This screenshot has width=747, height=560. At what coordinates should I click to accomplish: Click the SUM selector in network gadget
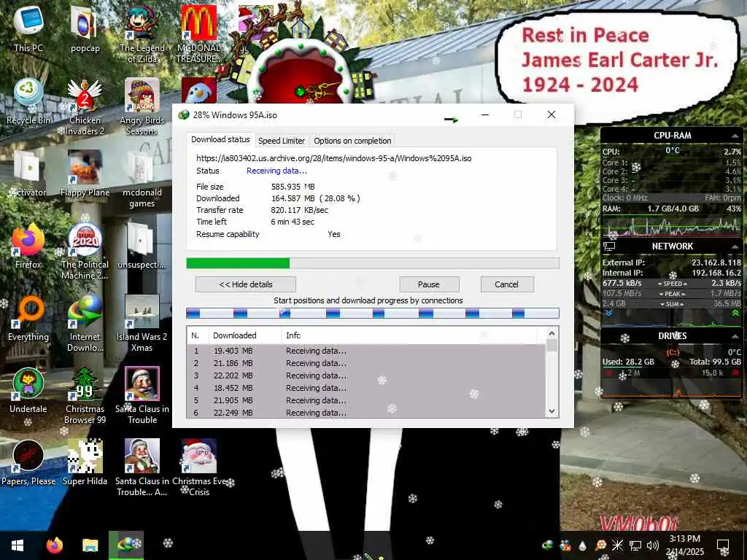point(672,304)
